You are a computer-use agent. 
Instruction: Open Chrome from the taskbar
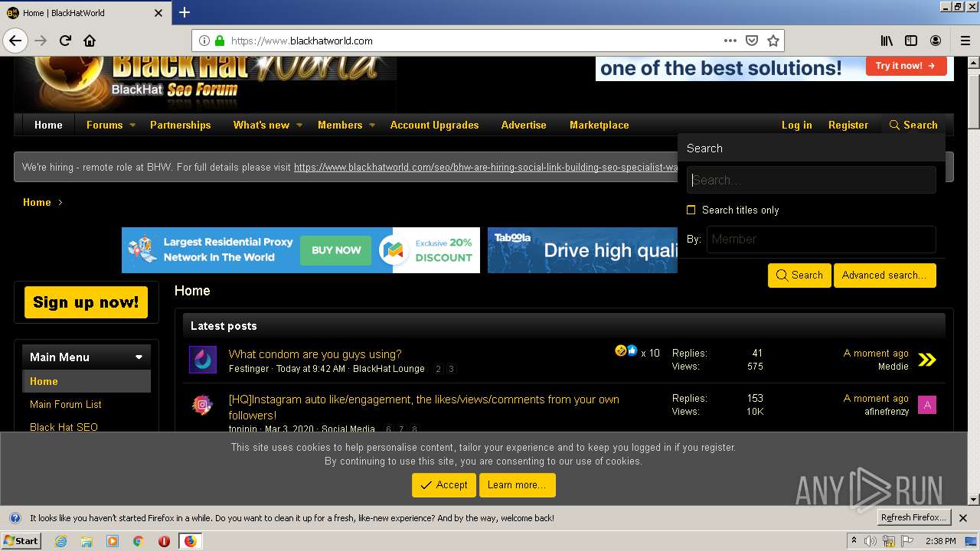click(139, 541)
